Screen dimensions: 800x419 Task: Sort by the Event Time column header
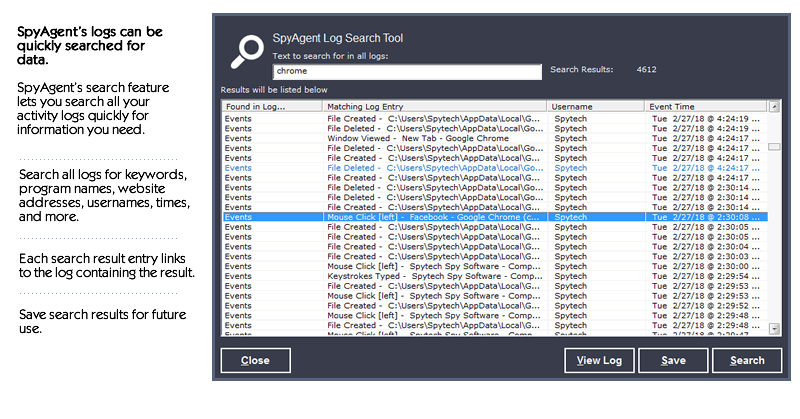tap(706, 106)
